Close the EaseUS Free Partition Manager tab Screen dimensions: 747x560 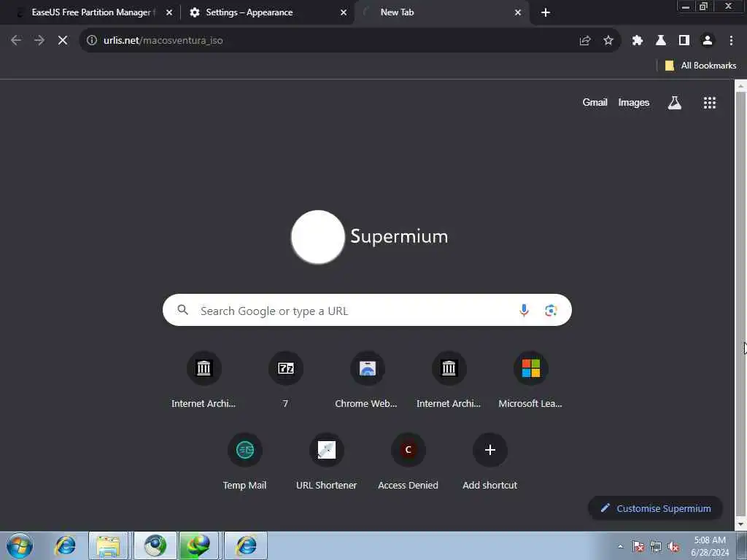[x=169, y=12]
